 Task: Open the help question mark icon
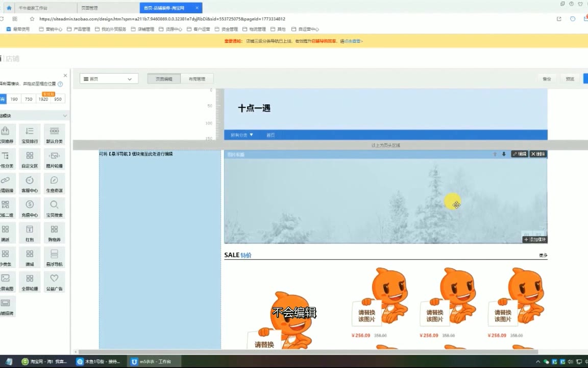click(60, 84)
